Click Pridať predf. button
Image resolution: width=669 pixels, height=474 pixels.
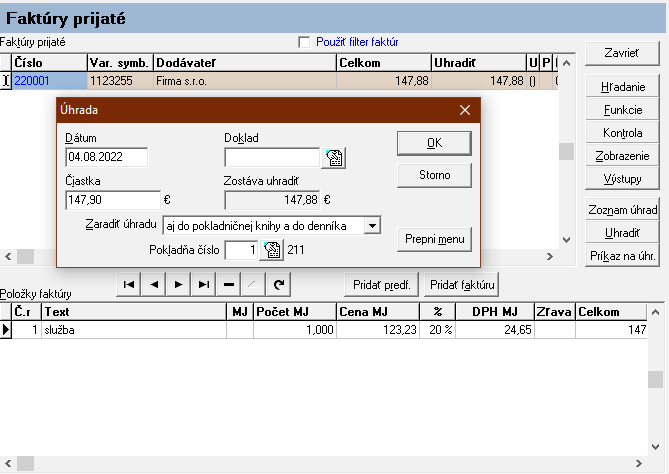coord(381,285)
